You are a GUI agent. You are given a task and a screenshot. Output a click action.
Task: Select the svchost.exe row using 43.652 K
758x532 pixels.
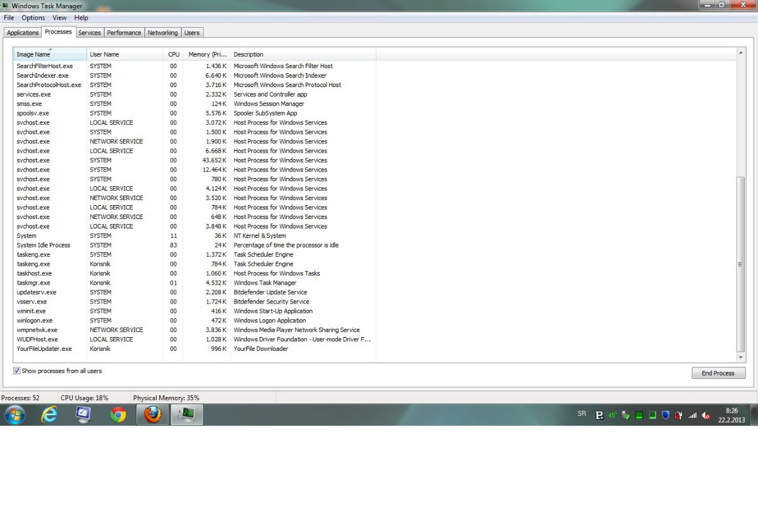coord(195,160)
